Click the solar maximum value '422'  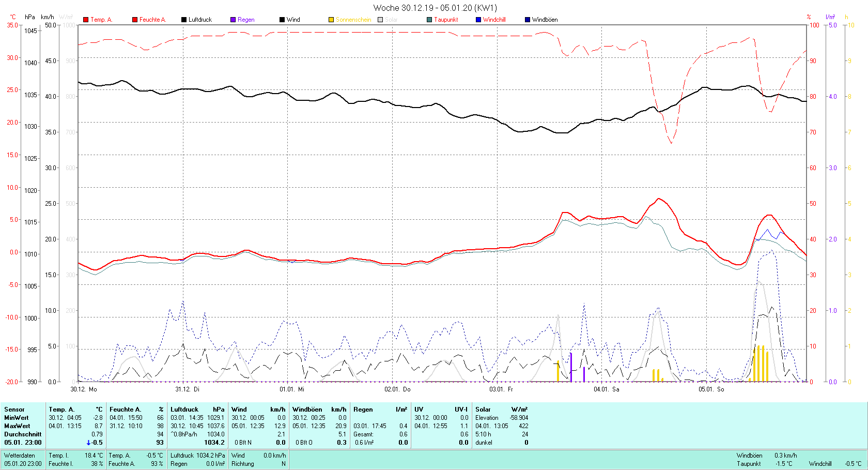524,426
